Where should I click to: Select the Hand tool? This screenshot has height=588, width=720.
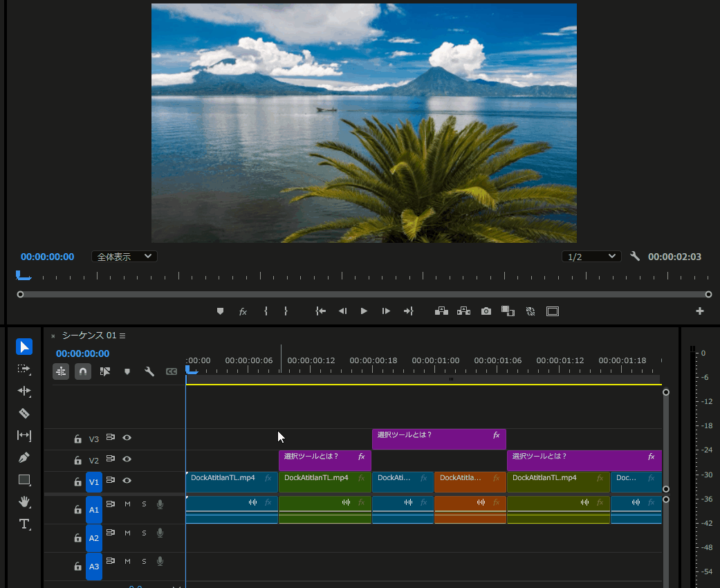[x=24, y=502]
